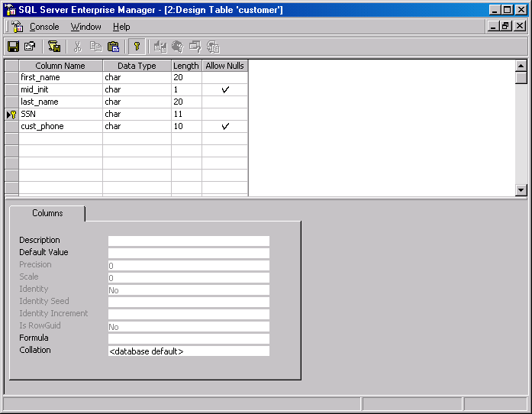Click the last toolbar icon with documents
The image size is (532, 414).
point(213,47)
